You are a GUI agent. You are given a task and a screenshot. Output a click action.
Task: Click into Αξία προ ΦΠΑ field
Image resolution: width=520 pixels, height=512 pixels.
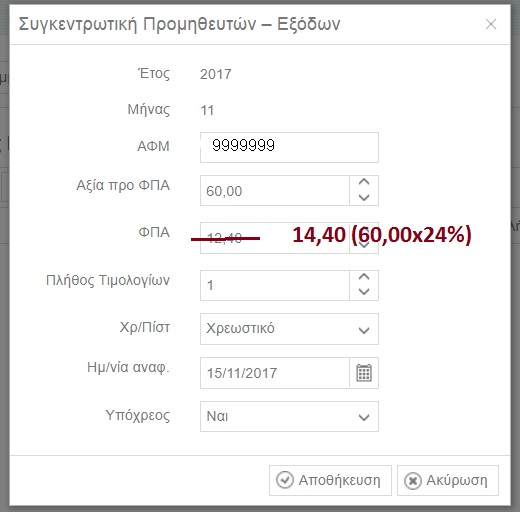(x=275, y=190)
